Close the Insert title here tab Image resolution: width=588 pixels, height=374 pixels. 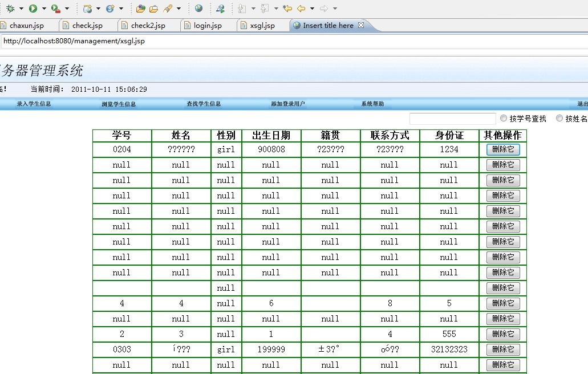tap(361, 25)
